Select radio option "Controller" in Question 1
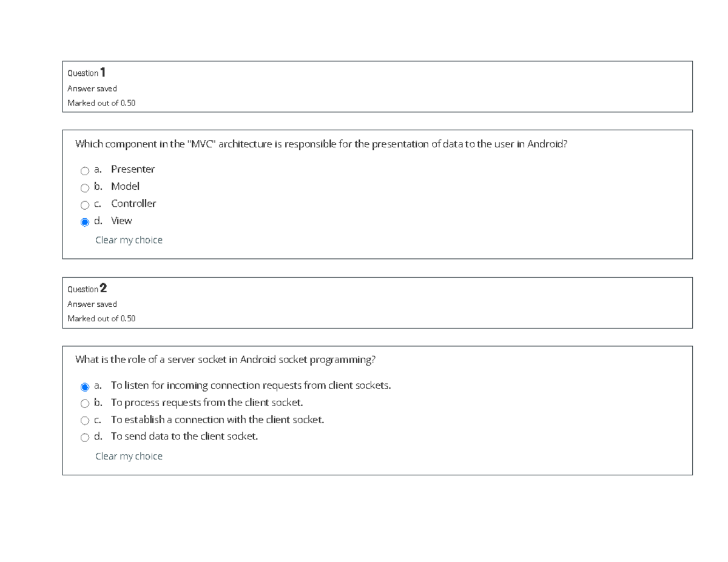Image resolution: width=728 pixels, height=562 pixels. tap(85, 204)
